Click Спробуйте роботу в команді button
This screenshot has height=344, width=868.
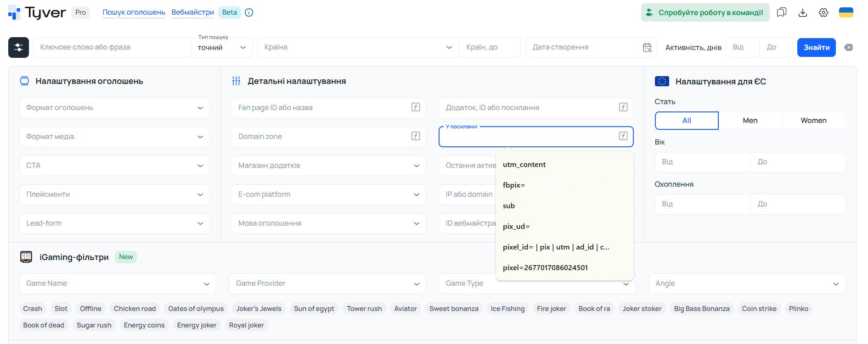(705, 12)
